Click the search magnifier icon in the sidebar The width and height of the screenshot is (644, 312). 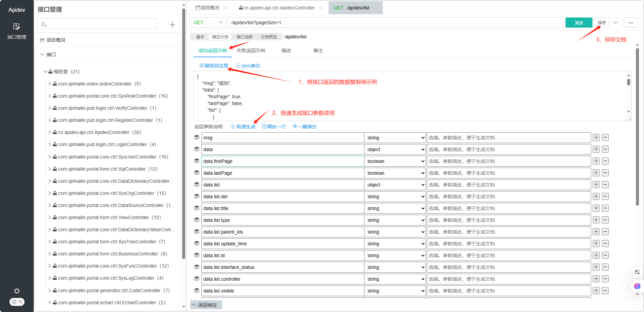coord(44,24)
